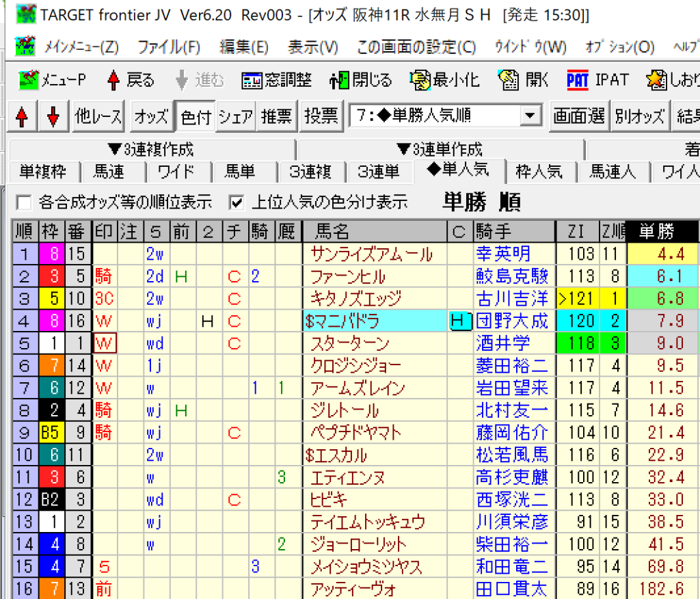Open 窓調整 window adjust tool
This screenshot has width=700, height=599.
[276, 81]
